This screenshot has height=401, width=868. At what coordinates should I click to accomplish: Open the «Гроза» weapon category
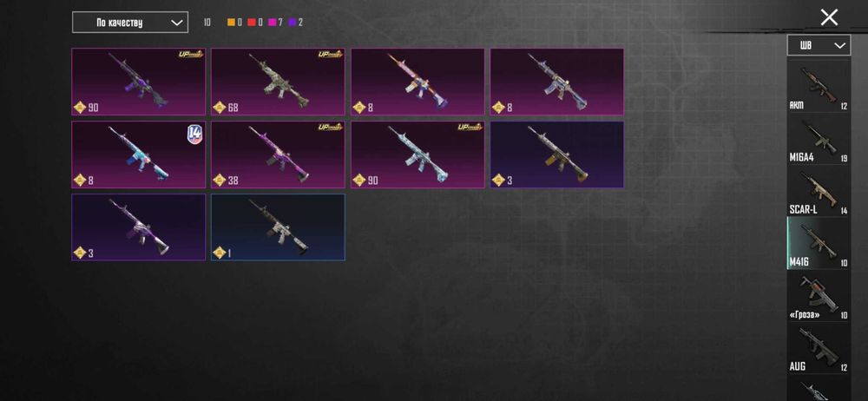[x=819, y=296]
